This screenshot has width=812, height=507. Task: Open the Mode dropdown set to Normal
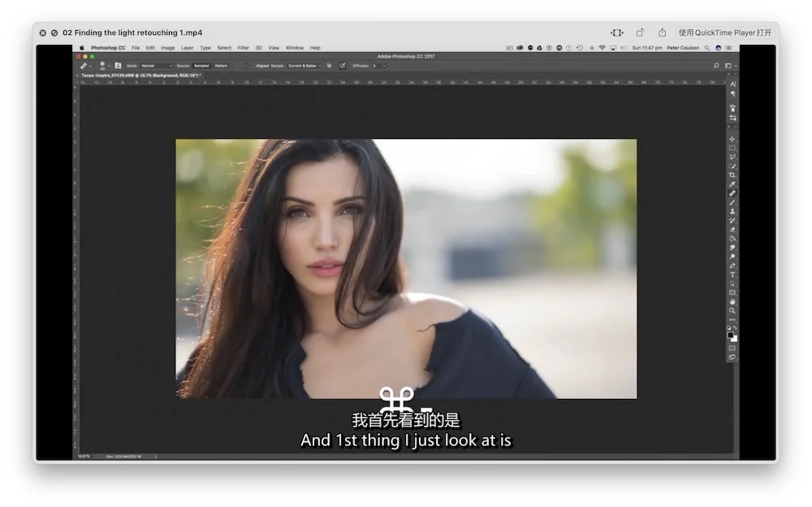click(156, 65)
